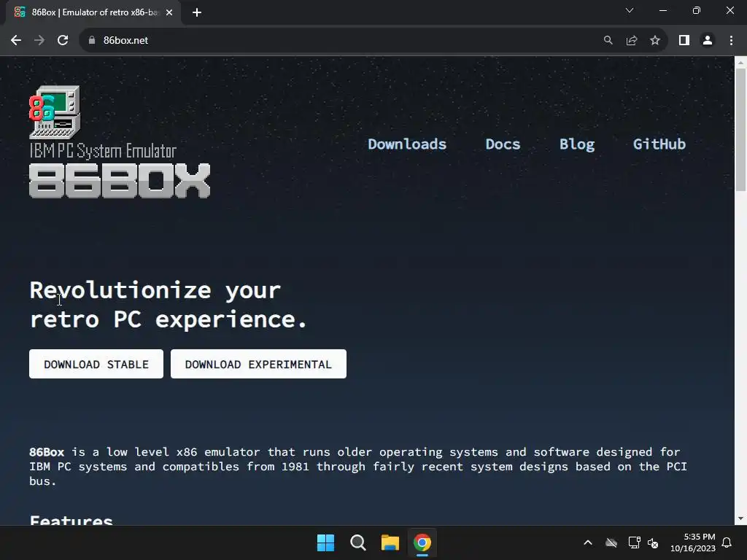747x560 pixels.
Task: Click the Download Stable button
Action: 96,364
